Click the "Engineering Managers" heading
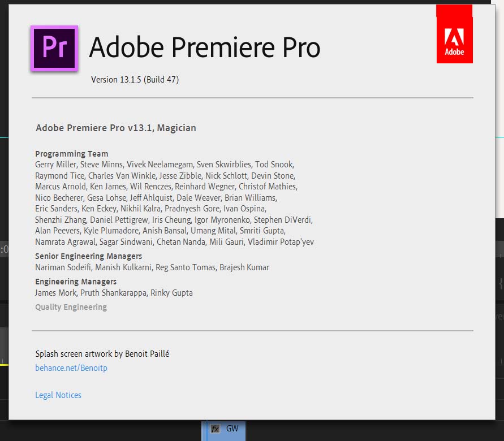The width and height of the screenshot is (504, 441). tap(76, 282)
